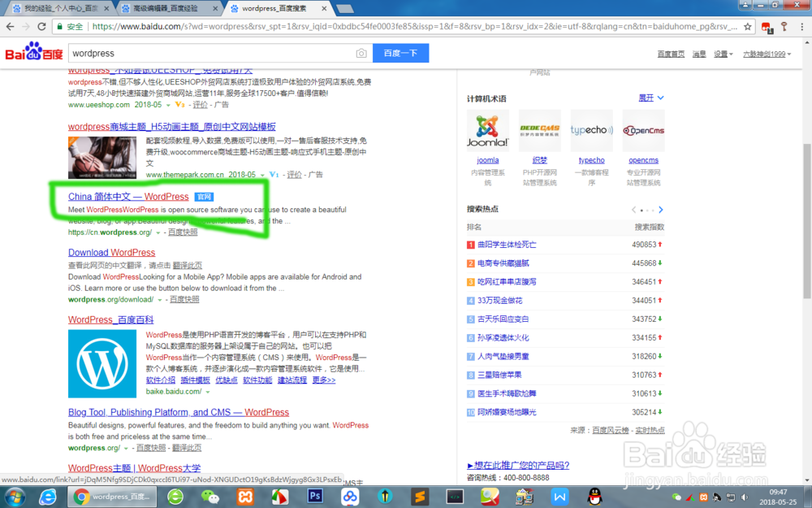Click the address bar URL
812x508 pixels.
click(x=414, y=27)
